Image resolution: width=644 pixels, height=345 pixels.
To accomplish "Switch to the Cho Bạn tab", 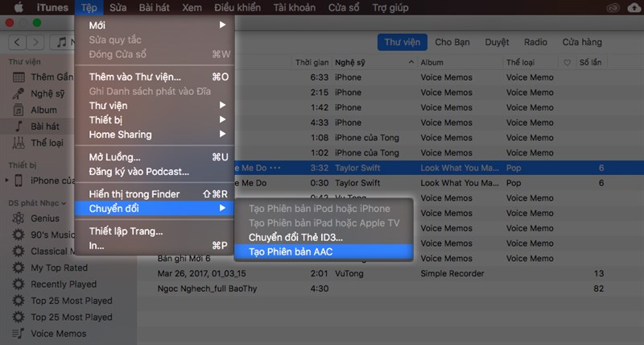I will [452, 43].
